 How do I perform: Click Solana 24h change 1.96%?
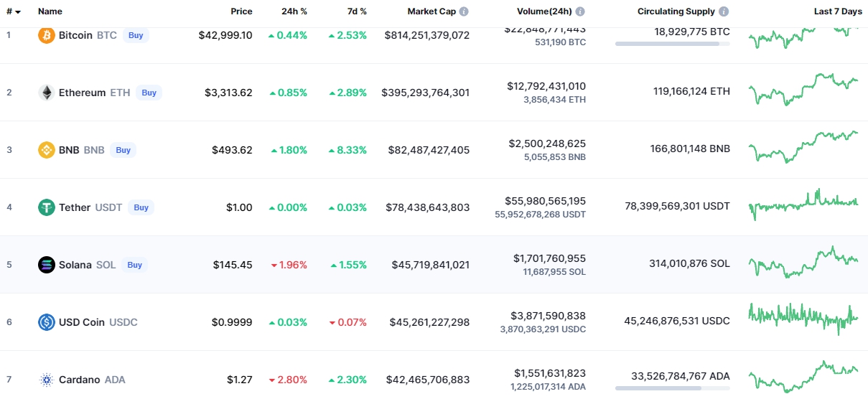coord(289,265)
